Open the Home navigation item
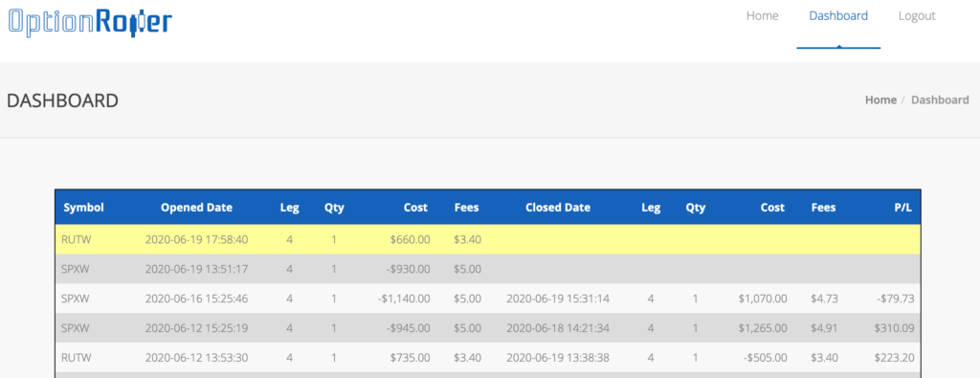The image size is (980, 378). (x=762, y=15)
